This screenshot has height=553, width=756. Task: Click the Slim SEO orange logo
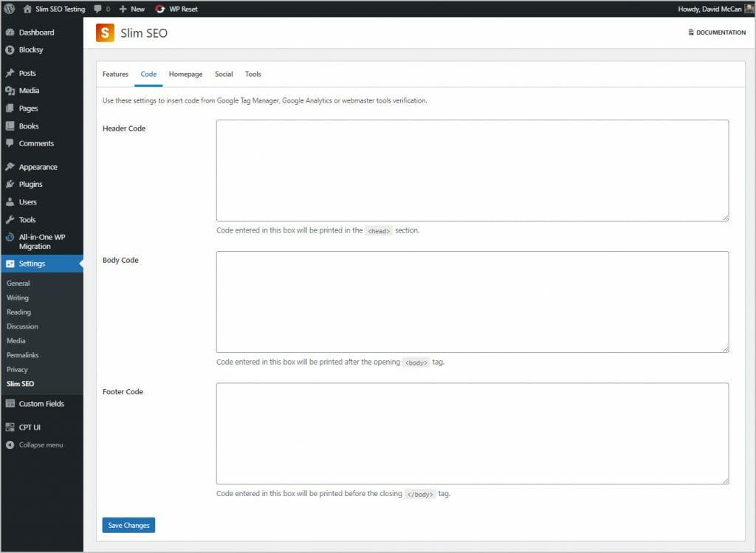point(105,32)
